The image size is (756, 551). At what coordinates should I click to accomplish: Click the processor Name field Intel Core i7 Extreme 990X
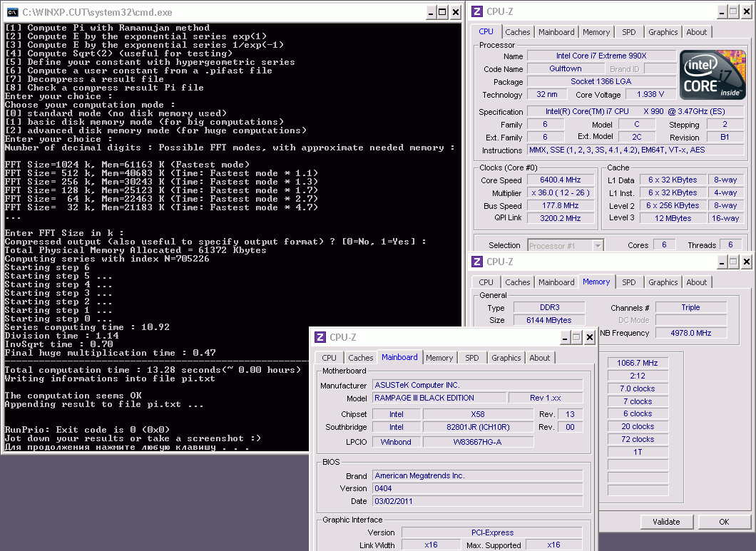click(x=601, y=56)
